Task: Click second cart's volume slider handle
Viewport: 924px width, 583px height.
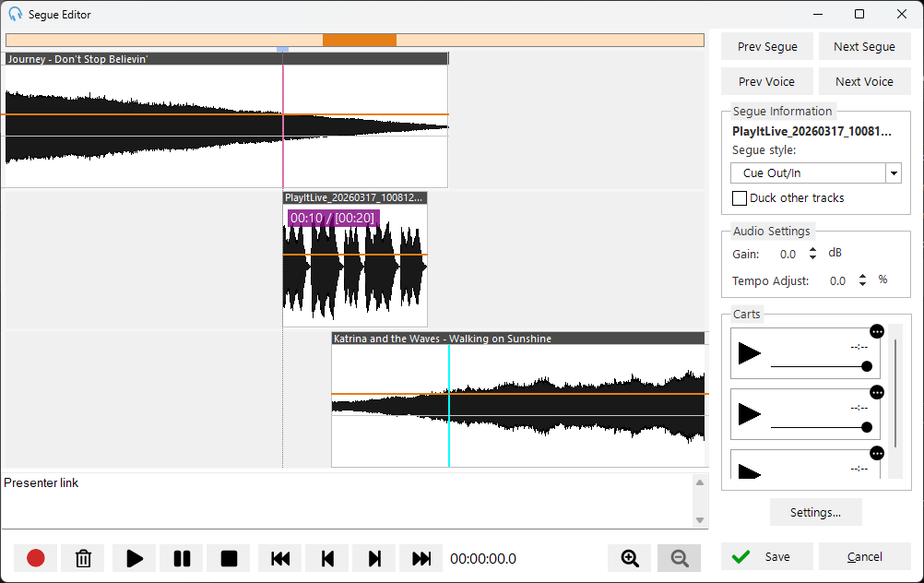Action: (x=866, y=427)
